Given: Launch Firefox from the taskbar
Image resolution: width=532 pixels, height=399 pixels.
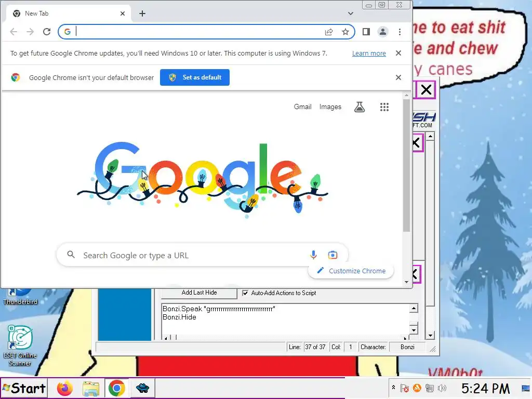Looking at the screenshot, I should click(65, 388).
